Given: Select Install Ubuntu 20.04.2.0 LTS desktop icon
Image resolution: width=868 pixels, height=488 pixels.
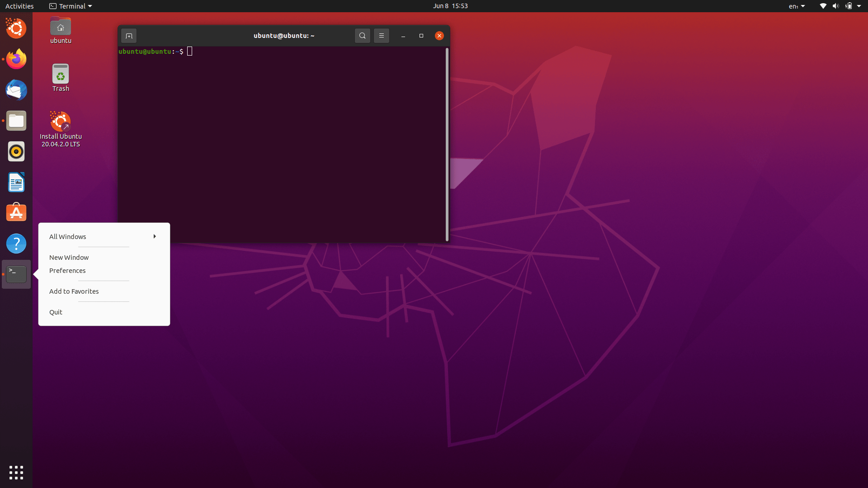Looking at the screenshot, I should point(61,129).
